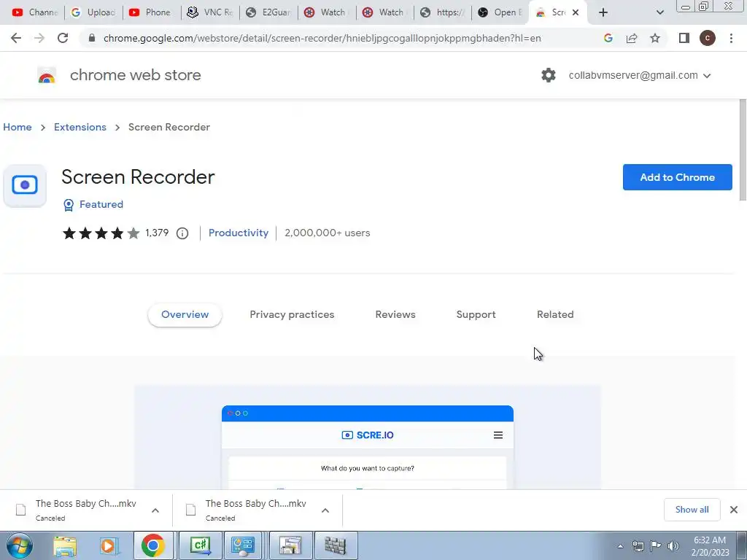Click Add to Chrome button

point(678,177)
